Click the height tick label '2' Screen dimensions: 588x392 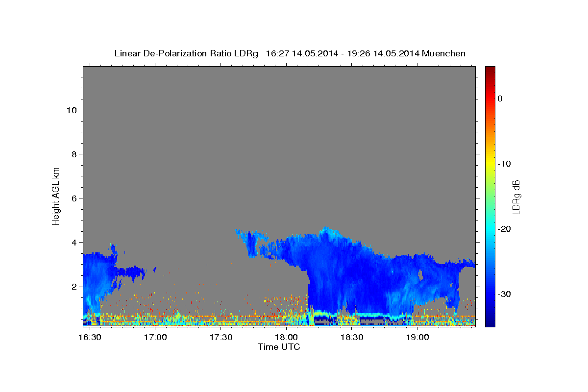pos(73,286)
